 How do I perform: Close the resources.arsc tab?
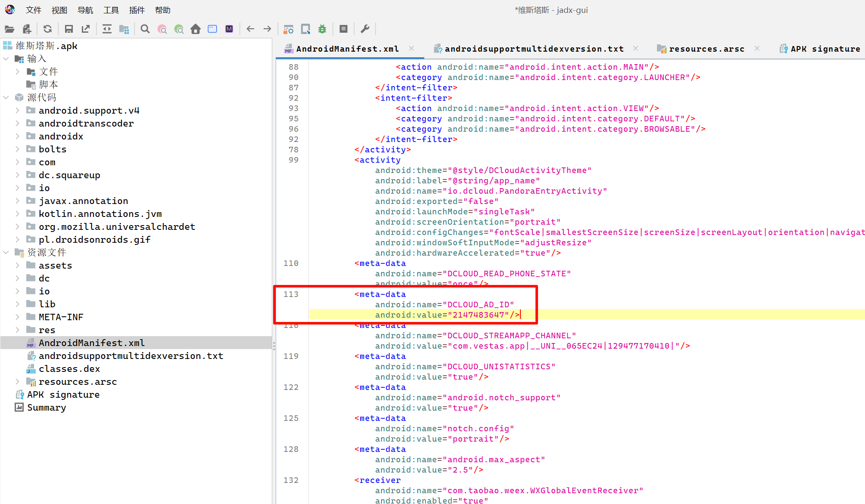(757, 48)
